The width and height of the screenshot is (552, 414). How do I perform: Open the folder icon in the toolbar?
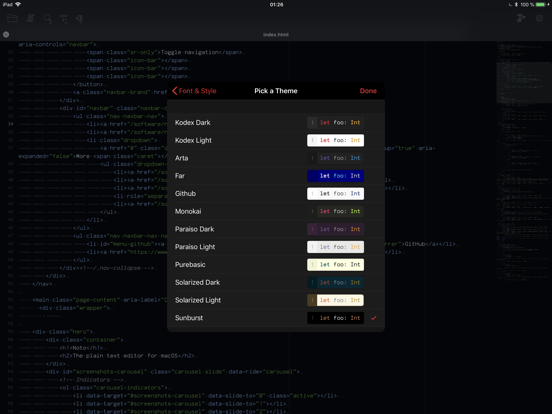[12, 18]
